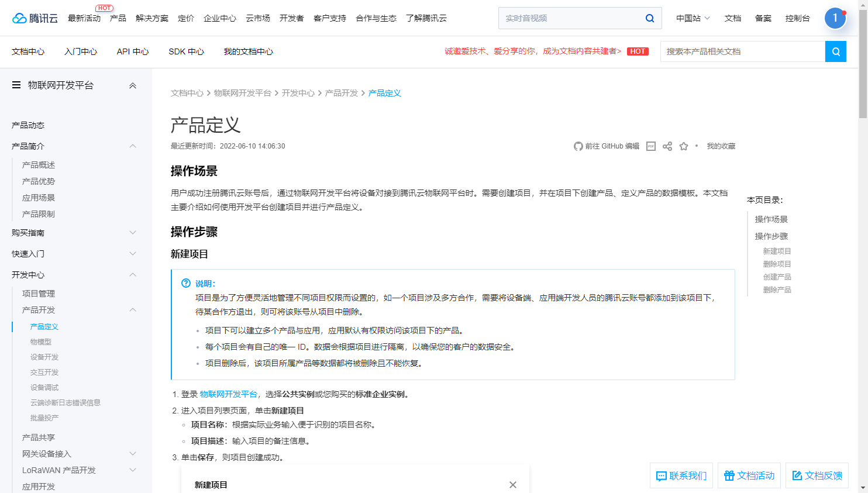Close the 新建项目 dialog with X
This screenshot has height=493, width=868.
pyautogui.click(x=513, y=485)
